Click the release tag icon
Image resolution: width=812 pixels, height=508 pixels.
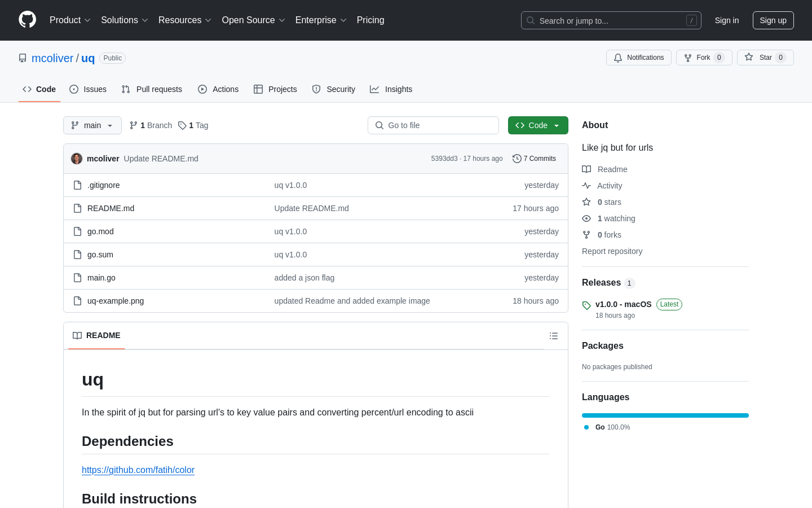pos(586,305)
